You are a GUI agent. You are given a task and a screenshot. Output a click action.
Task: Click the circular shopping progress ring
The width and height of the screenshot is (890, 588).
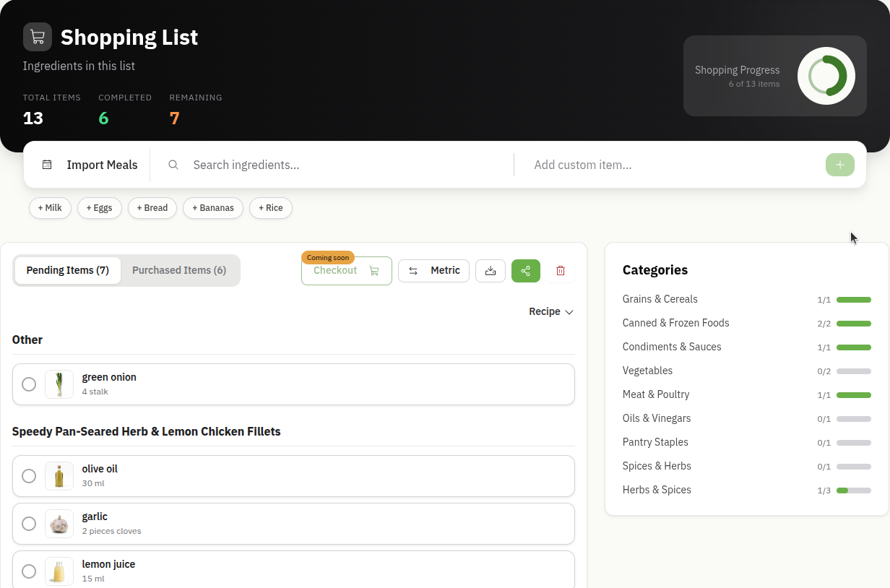pyautogui.click(x=826, y=76)
